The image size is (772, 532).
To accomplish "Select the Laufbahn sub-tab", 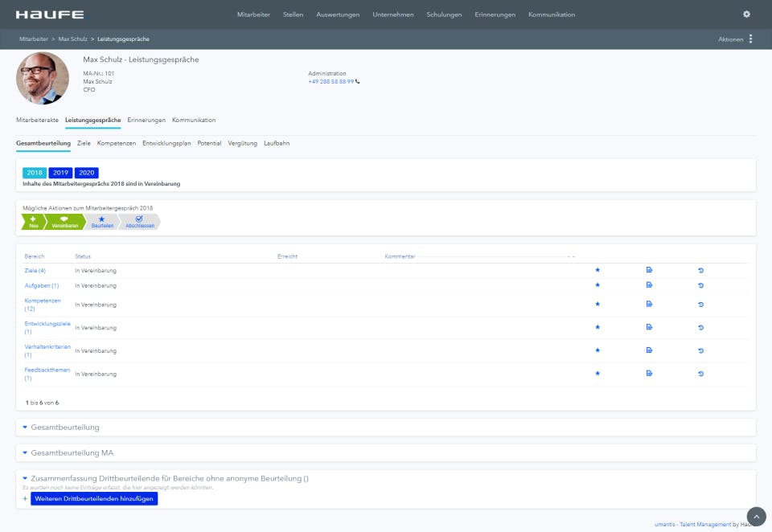I will pos(277,143).
